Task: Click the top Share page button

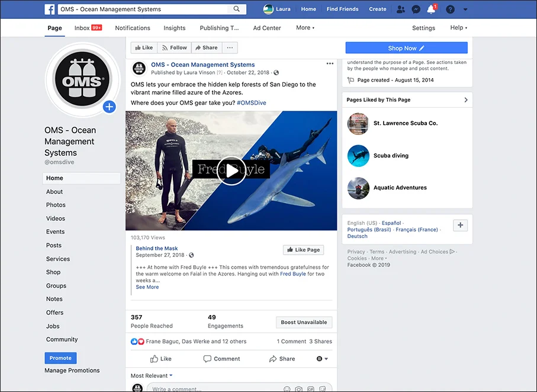Action: pyautogui.click(x=207, y=47)
